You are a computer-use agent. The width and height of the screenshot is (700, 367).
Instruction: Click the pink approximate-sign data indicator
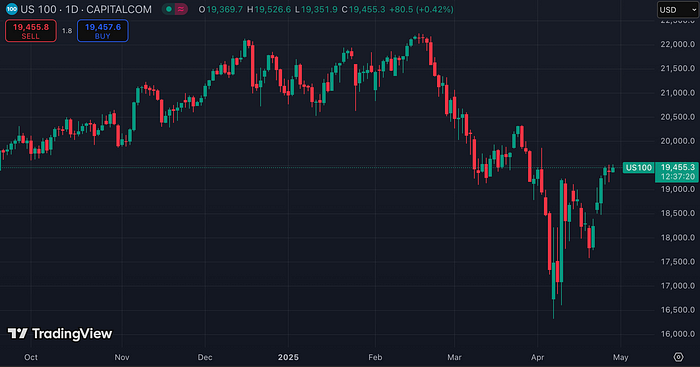tap(181, 9)
